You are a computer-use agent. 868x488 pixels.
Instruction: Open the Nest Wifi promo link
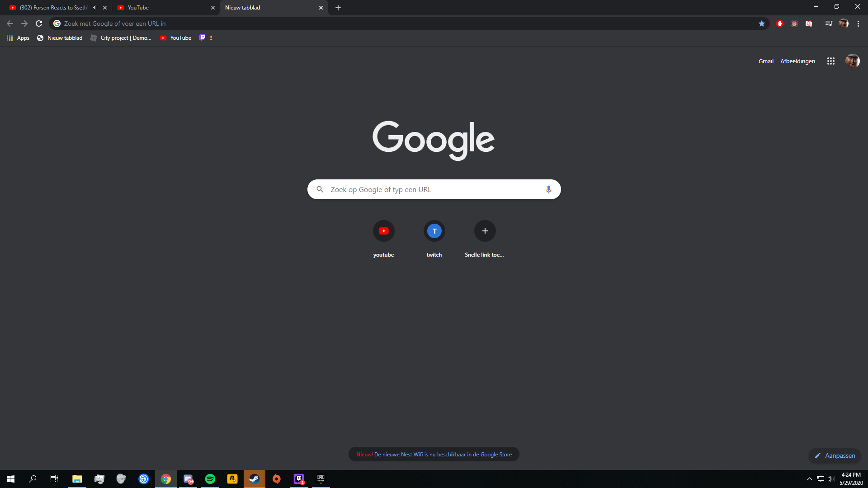443,455
